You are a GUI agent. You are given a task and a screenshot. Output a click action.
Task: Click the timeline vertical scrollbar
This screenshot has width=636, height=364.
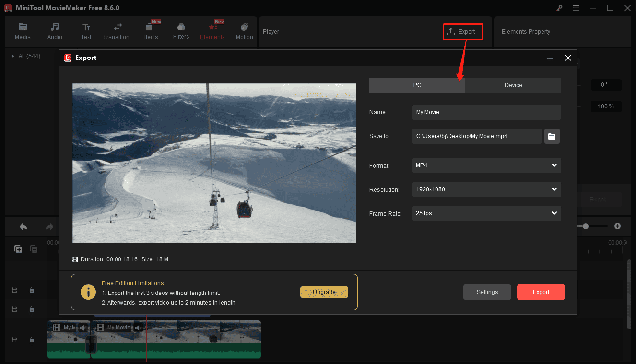click(629, 294)
